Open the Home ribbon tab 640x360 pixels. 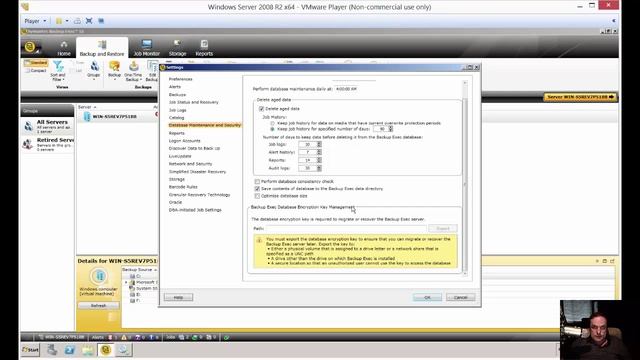(64, 48)
